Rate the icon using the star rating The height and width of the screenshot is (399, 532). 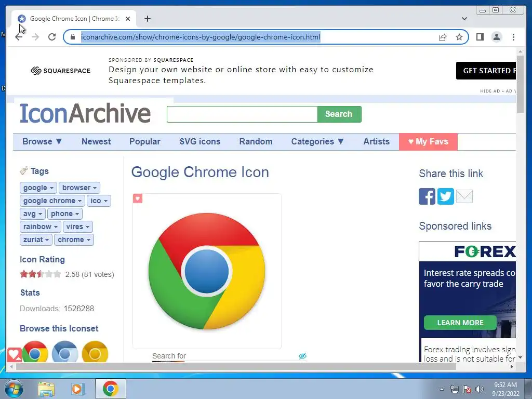(41, 274)
